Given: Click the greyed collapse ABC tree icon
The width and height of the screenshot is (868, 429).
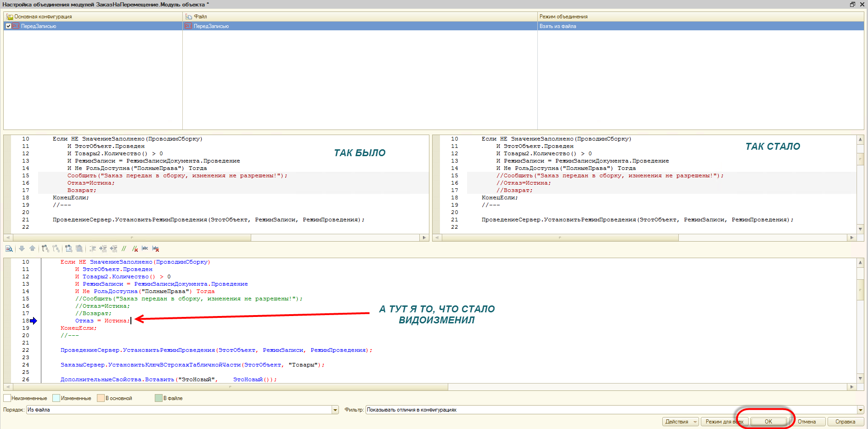Looking at the screenshot, I should coord(56,248).
